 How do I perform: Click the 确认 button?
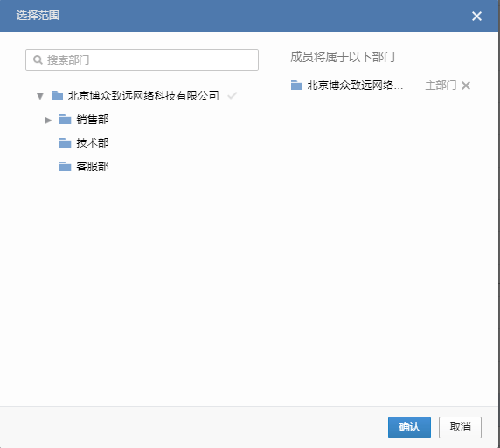pos(409,427)
